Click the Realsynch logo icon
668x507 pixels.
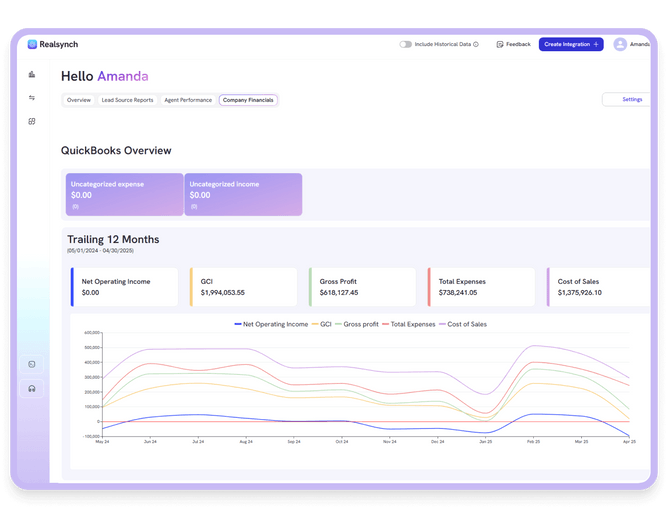32,44
